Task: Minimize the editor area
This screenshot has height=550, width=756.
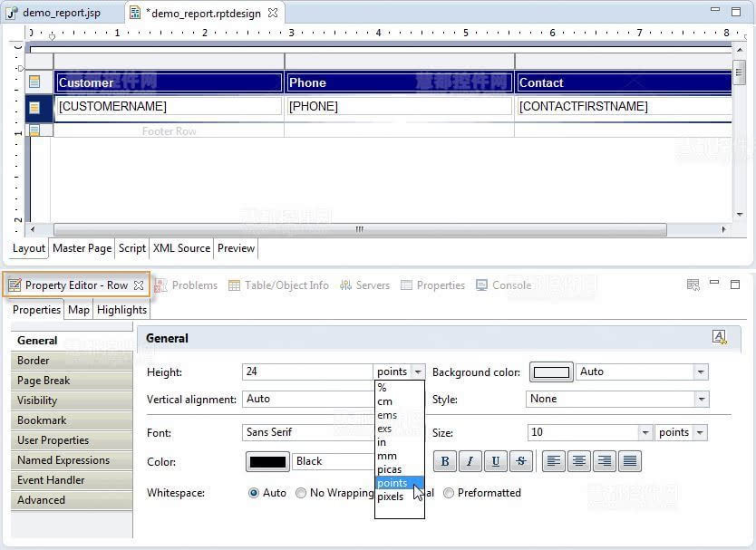Action: click(715, 9)
